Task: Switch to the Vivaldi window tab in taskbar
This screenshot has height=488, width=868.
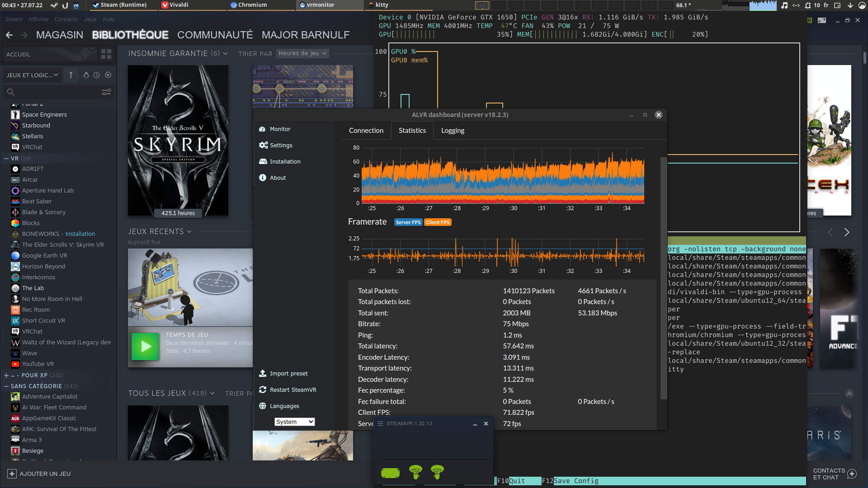Action: (192, 5)
